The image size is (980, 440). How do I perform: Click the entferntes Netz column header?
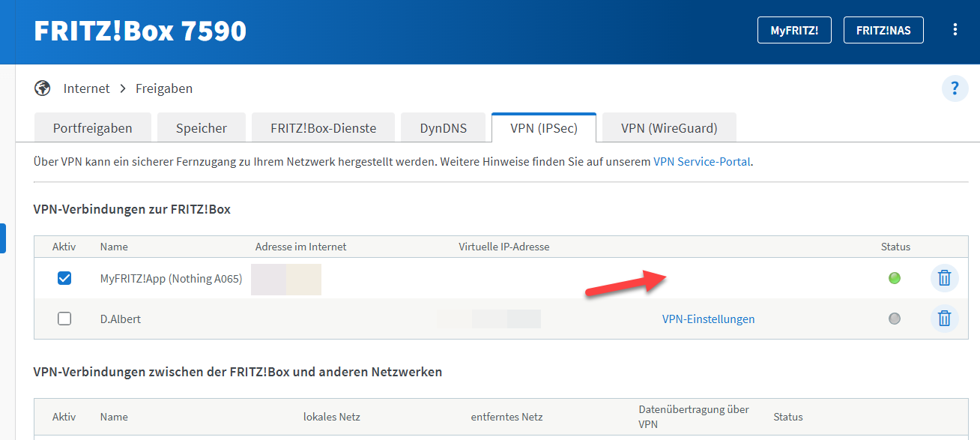[x=506, y=417]
